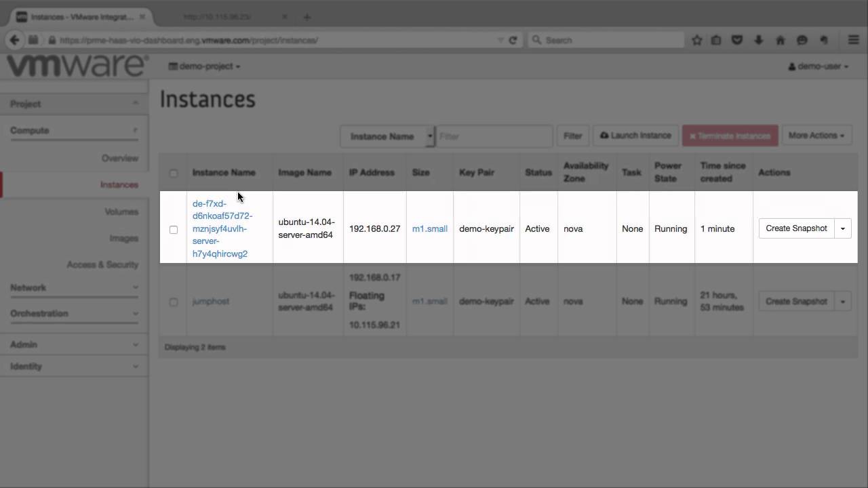Open a new browser tab with plus icon
Image resolution: width=868 pixels, height=488 pixels.
click(307, 17)
